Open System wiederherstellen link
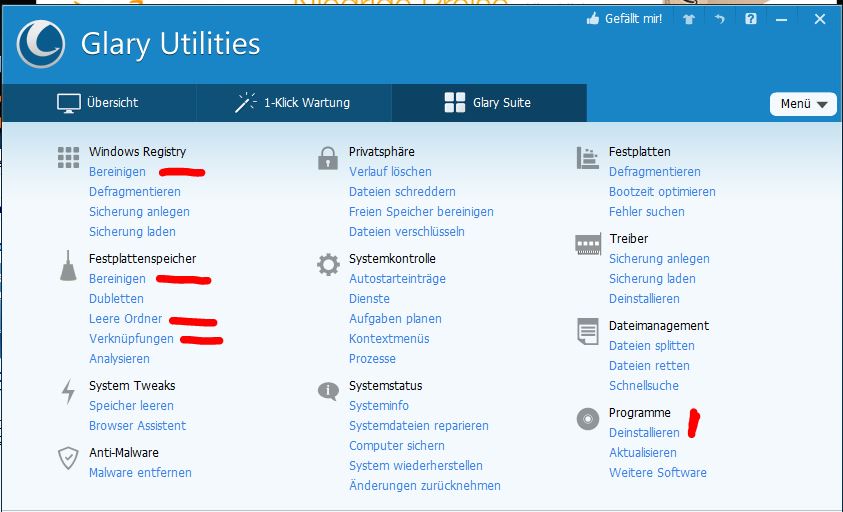 416,466
